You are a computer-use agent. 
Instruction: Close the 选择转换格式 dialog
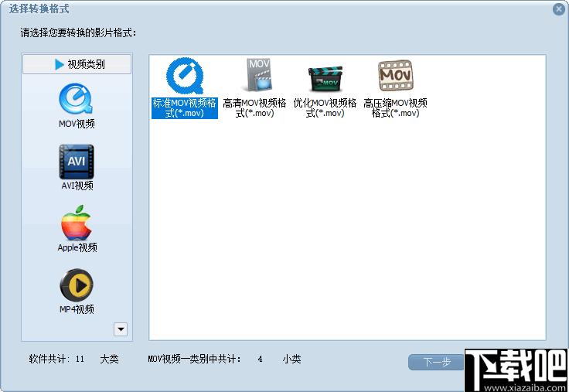point(559,9)
